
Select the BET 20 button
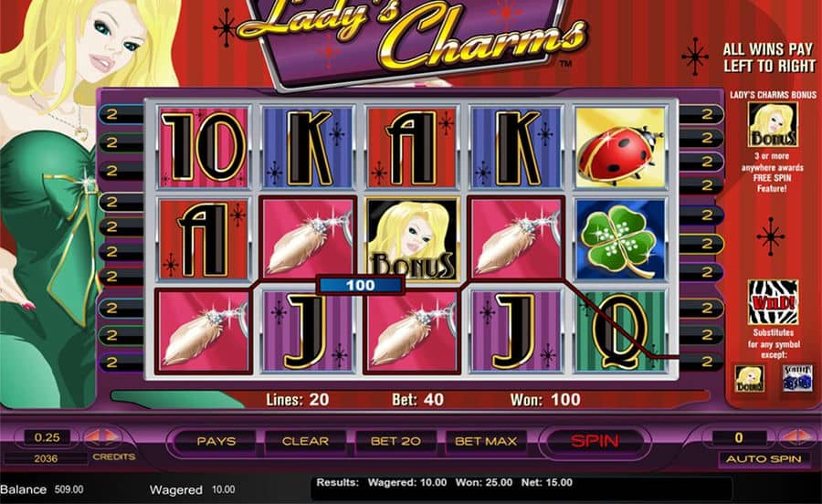coord(395,442)
